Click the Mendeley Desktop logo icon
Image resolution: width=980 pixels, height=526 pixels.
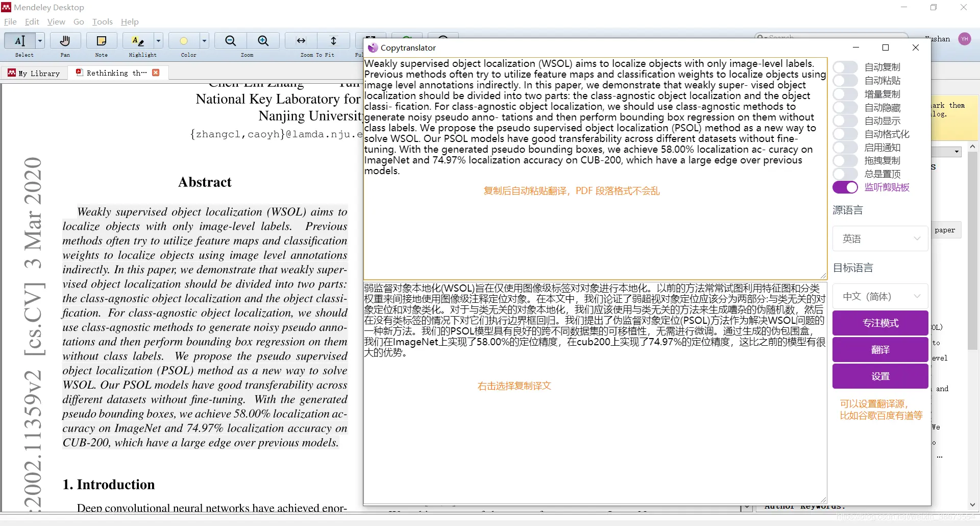pos(6,7)
